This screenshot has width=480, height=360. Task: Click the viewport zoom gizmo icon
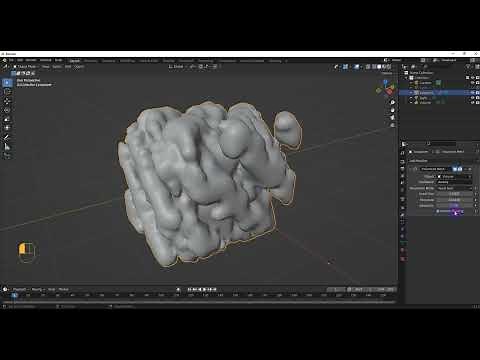point(393,102)
